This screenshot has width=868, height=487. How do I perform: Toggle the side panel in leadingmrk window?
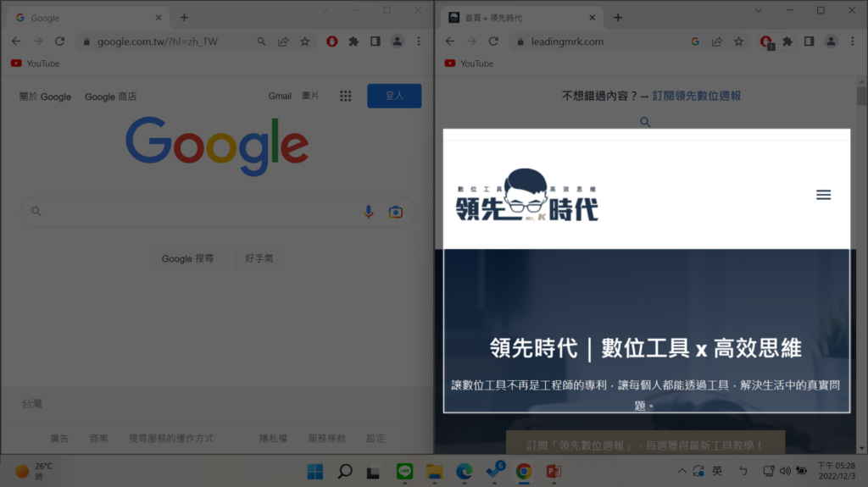[809, 42]
